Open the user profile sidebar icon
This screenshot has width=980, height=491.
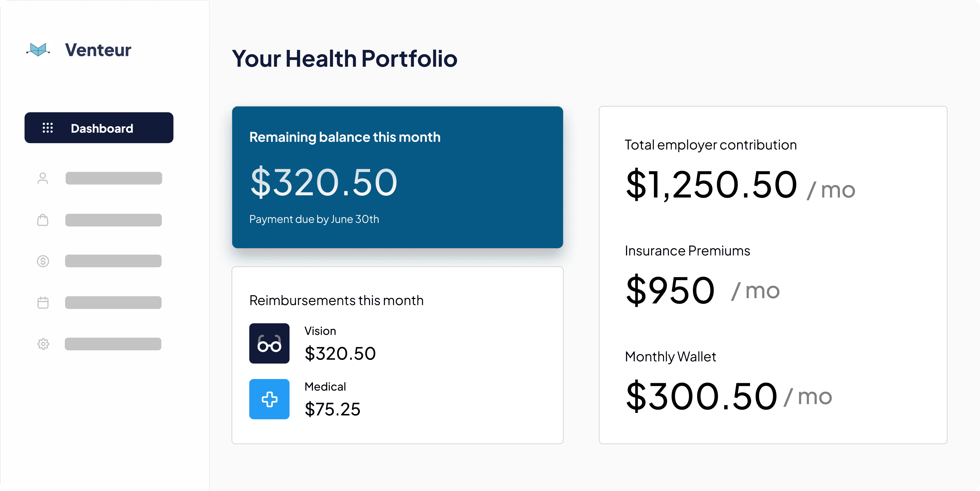point(43,178)
